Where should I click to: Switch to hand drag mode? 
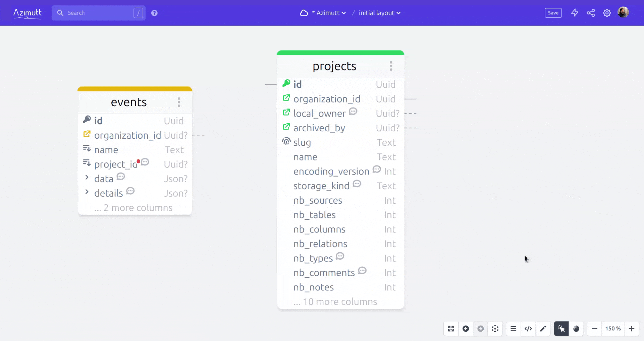(x=576, y=329)
